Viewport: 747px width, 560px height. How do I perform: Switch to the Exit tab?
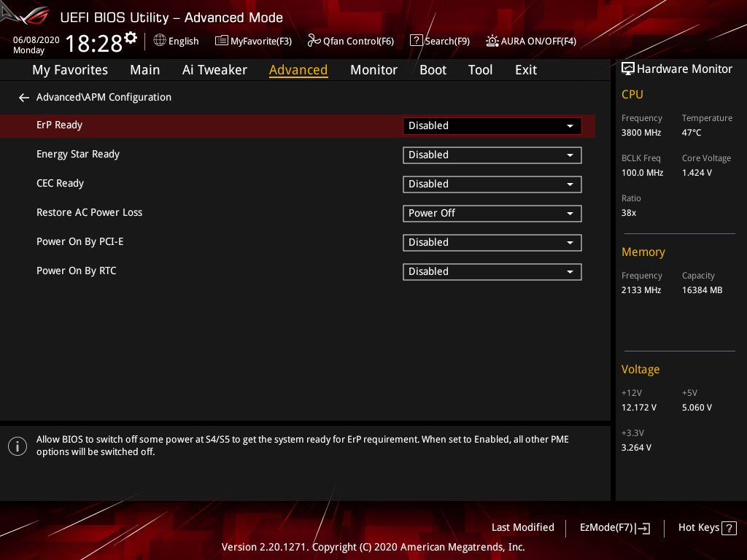pyautogui.click(x=526, y=70)
